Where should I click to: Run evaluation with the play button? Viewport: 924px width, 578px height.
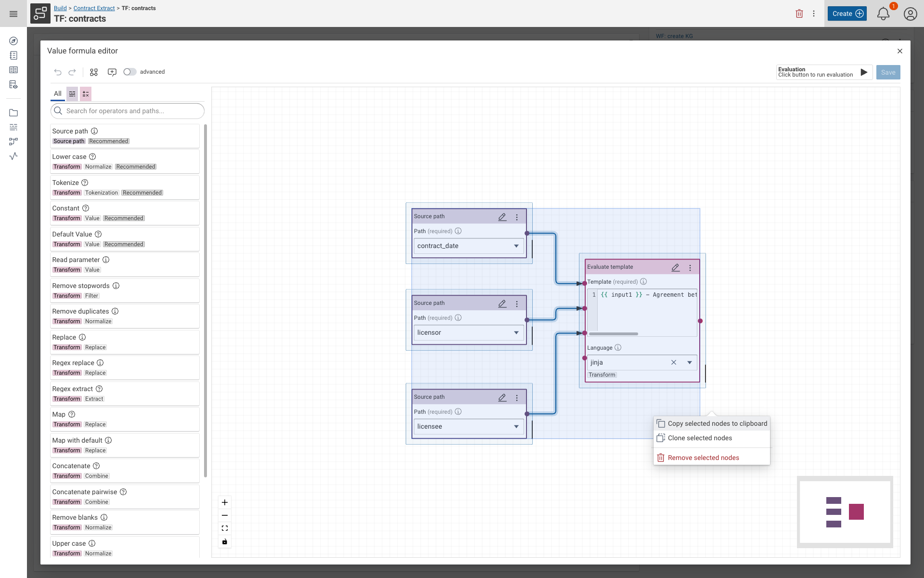(x=864, y=72)
